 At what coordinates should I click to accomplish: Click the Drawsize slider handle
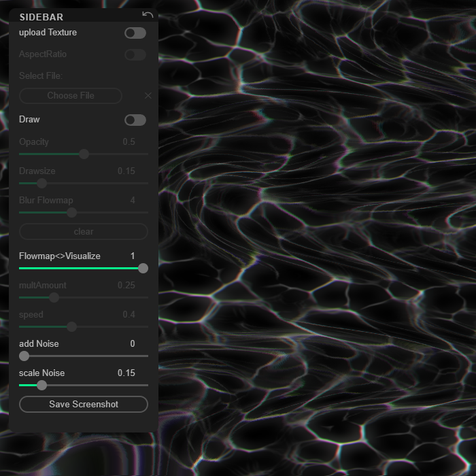pos(42,183)
